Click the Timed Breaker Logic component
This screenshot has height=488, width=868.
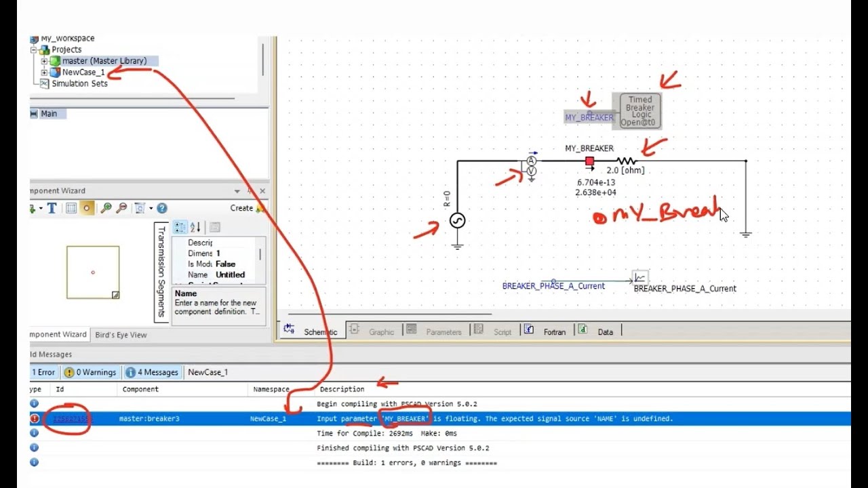(640, 111)
